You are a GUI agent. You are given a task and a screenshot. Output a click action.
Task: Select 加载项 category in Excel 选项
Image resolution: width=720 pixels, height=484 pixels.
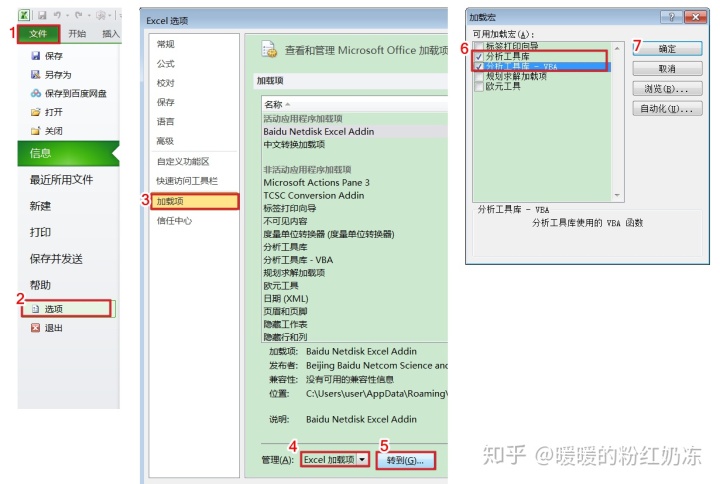click(194, 201)
